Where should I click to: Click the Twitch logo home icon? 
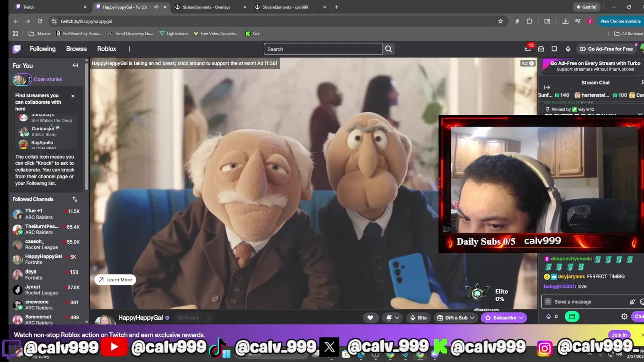coord(17,49)
